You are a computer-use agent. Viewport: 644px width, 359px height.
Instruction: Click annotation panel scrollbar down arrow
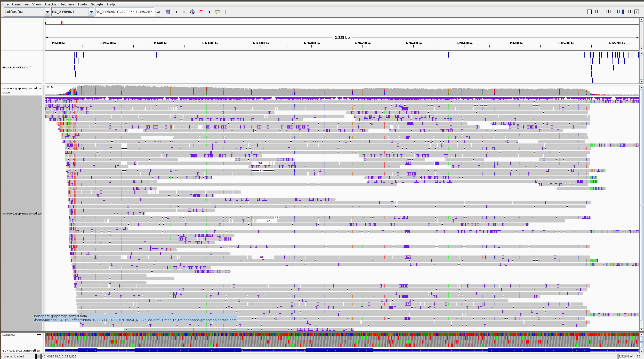(641, 351)
